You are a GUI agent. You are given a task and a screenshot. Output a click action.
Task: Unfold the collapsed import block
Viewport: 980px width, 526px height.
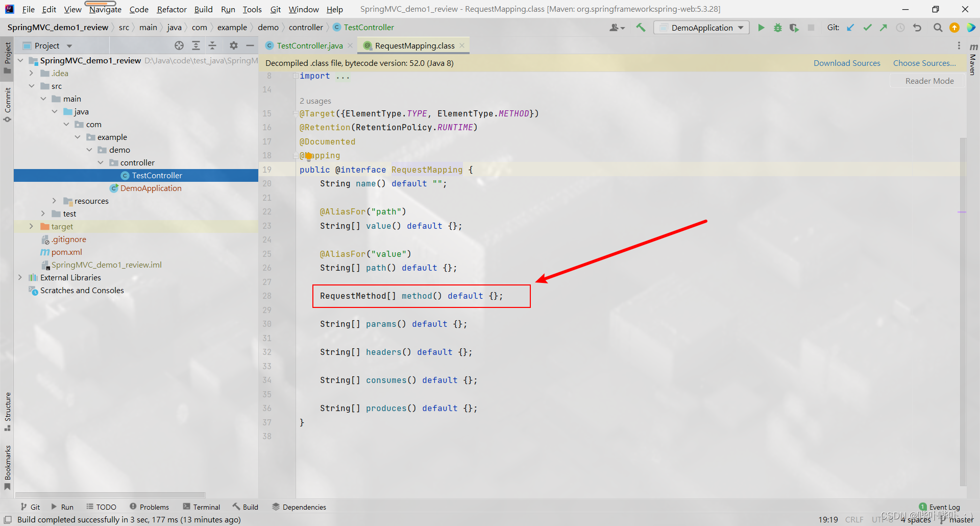pos(296,76)
